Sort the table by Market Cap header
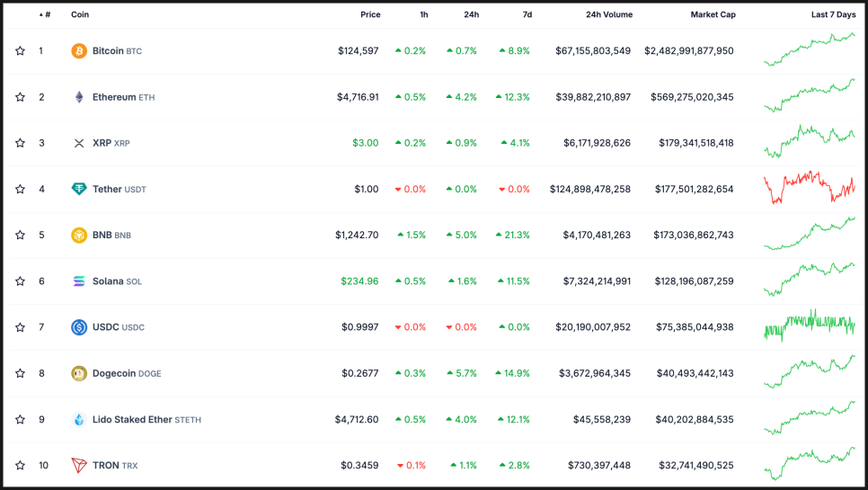Viewport: 868px width, 490px height. [x=712, y=14]
